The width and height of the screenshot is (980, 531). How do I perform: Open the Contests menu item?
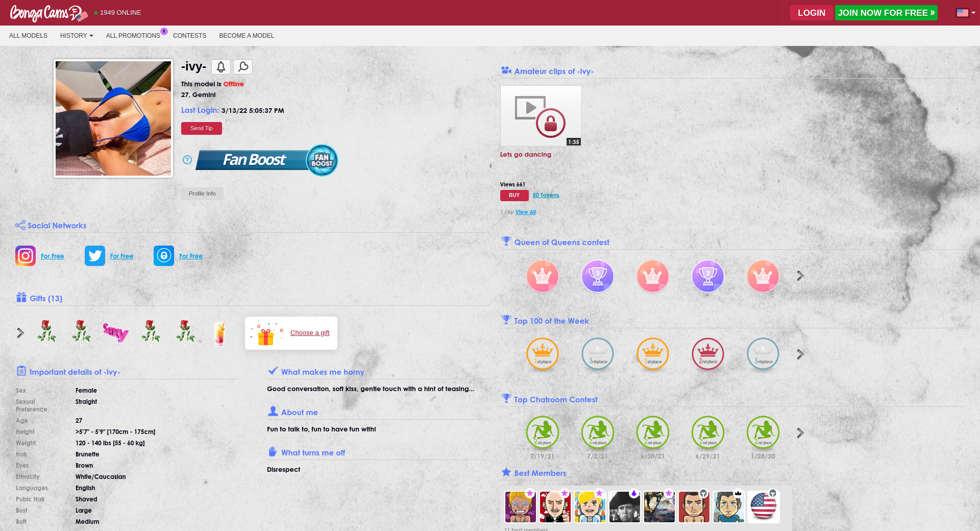[x=189, y=36]
